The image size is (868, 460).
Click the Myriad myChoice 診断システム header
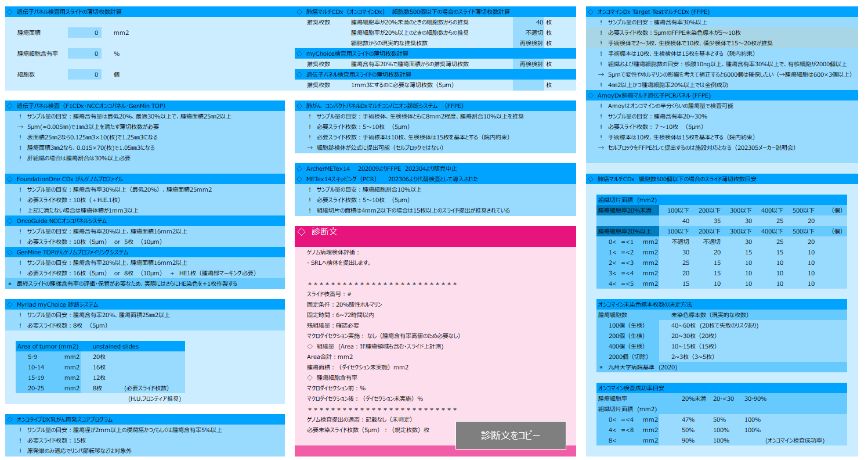(x=145, y=304)
